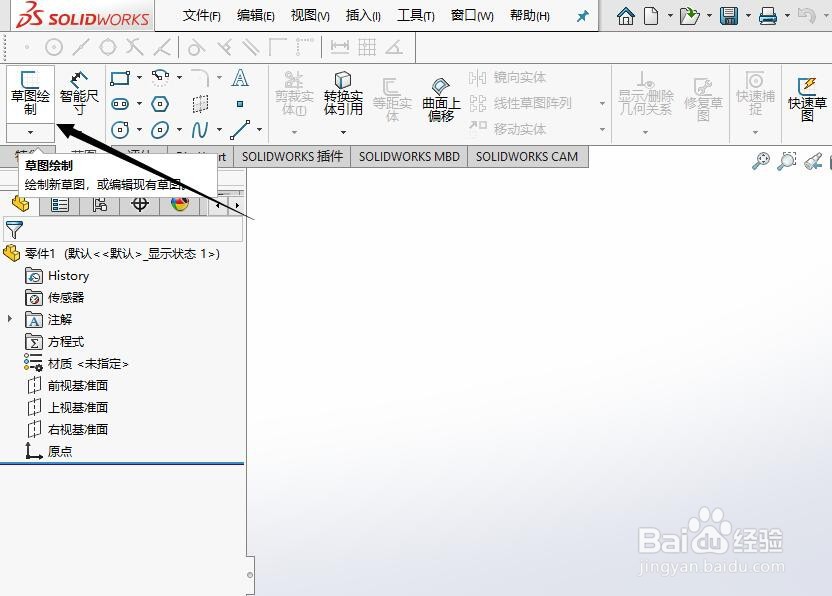Screen dimensions: 832x596
Task: Select 零件1 root node in tree
Action: [x=122, y=254]
